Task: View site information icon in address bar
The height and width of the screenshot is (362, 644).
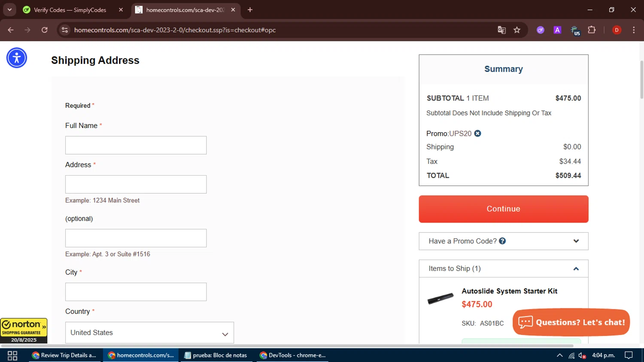Action: [x=65, y=30]
